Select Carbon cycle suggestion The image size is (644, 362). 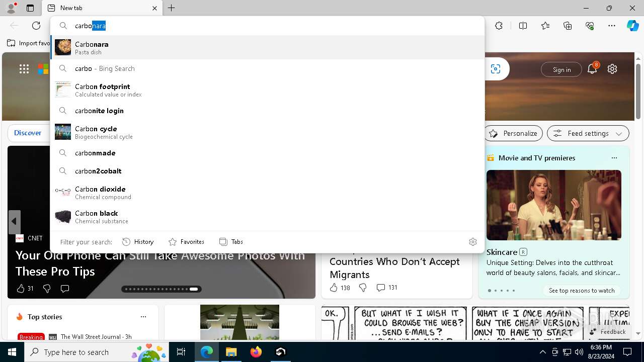coord(267,132)
